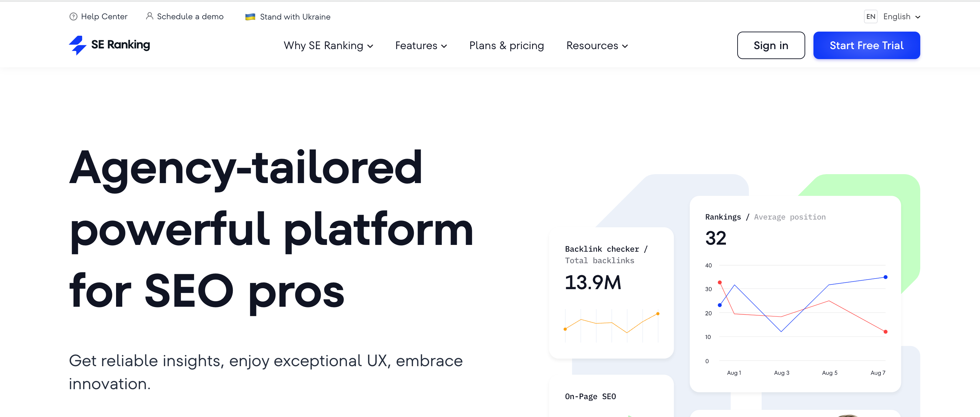Viewport: 980px width, 417px height.
Task: Expand the Why SE Ranking menu
Action: pos(328,46)
